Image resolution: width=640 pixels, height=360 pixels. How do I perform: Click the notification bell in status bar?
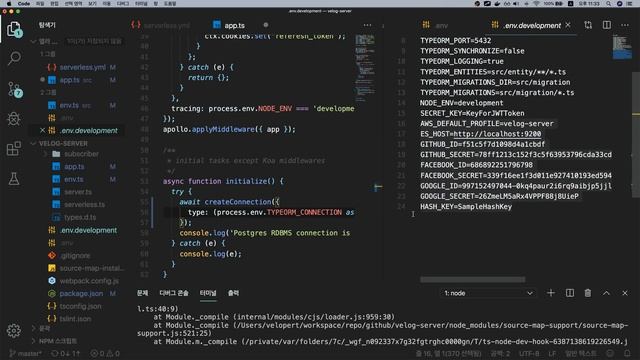[x=627, y=353]
